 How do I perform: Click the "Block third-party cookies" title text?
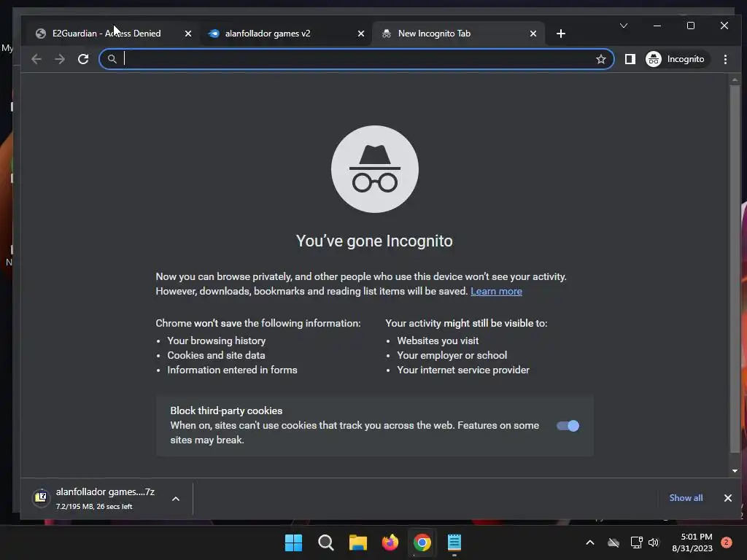pyautogui.click(x=226, y=411)
